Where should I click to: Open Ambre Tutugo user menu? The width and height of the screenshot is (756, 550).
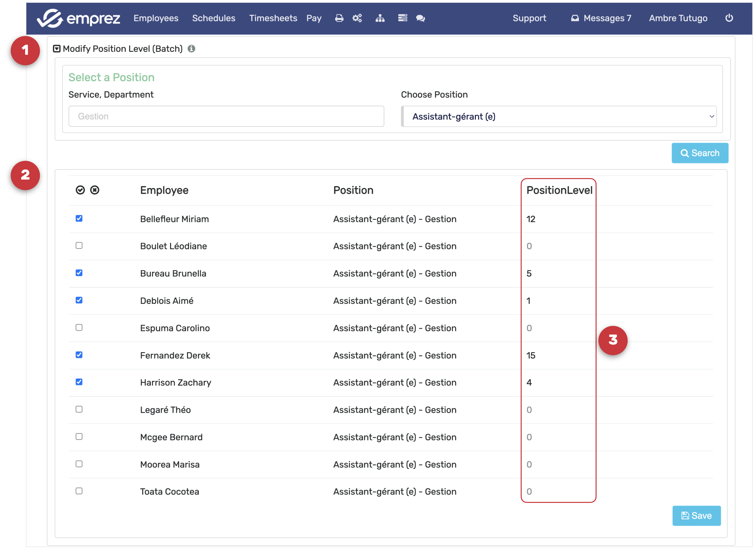pos(678,18)
